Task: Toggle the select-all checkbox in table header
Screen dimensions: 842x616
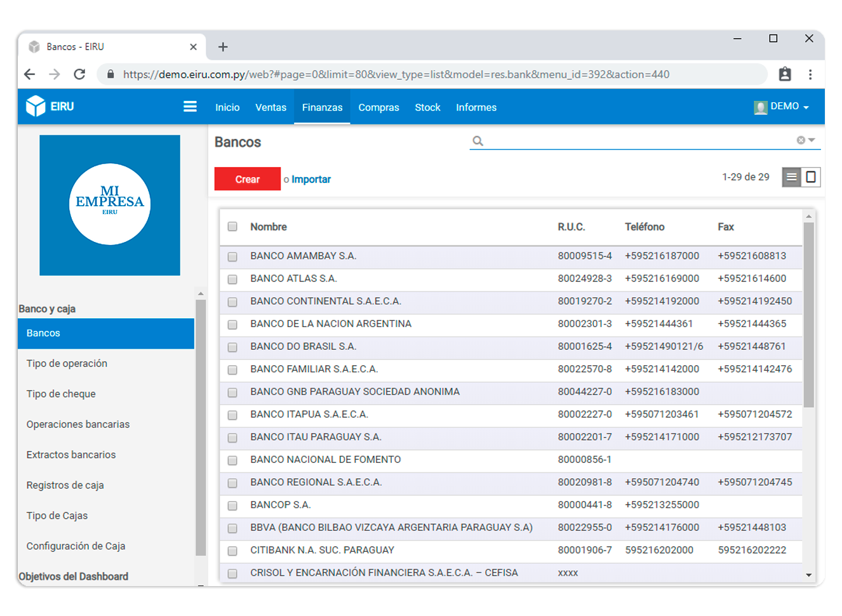Action: 232,227
